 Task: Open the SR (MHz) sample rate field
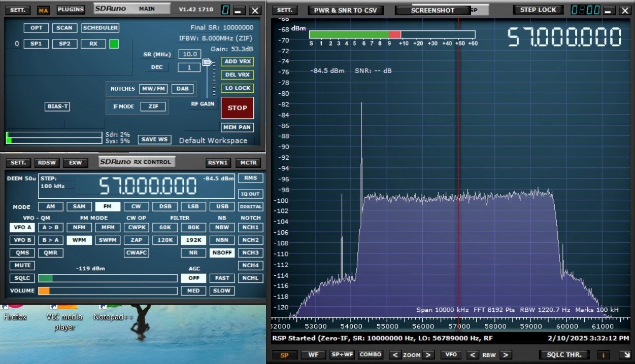point(189,54)
